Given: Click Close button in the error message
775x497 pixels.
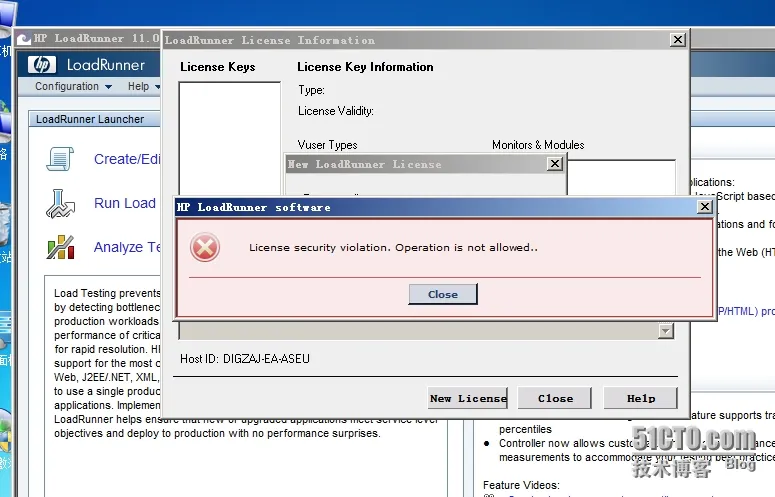Looking at the screenshot, I should 443,294.
